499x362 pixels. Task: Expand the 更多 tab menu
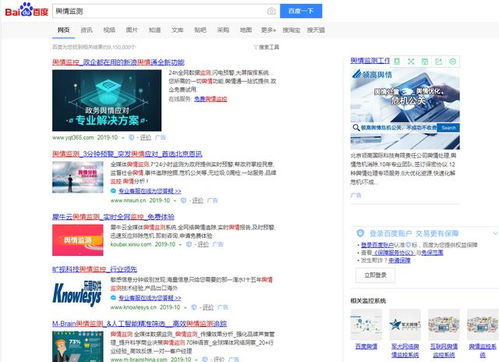point(268,30)
